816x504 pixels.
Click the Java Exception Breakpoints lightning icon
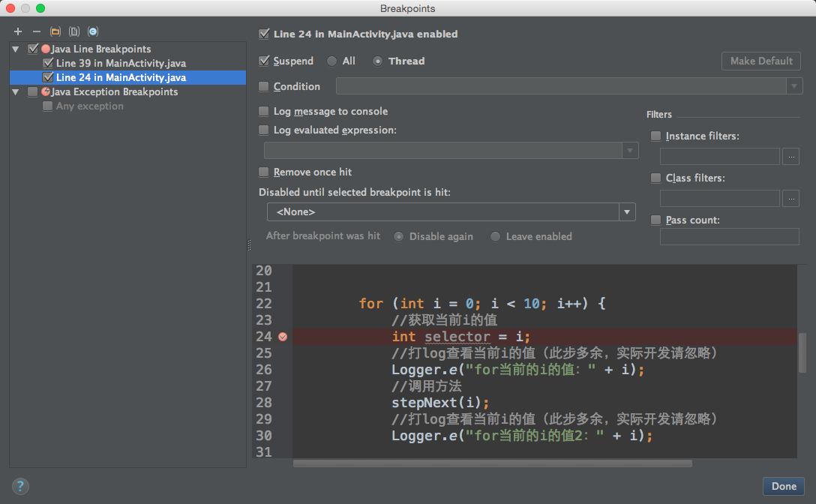46,91
